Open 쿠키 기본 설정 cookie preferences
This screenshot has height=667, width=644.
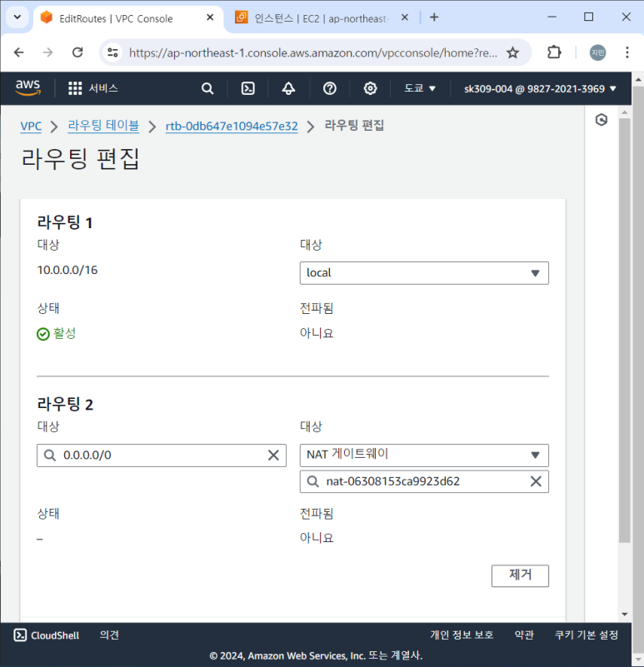pyautogui.click(x=587, y=635)
